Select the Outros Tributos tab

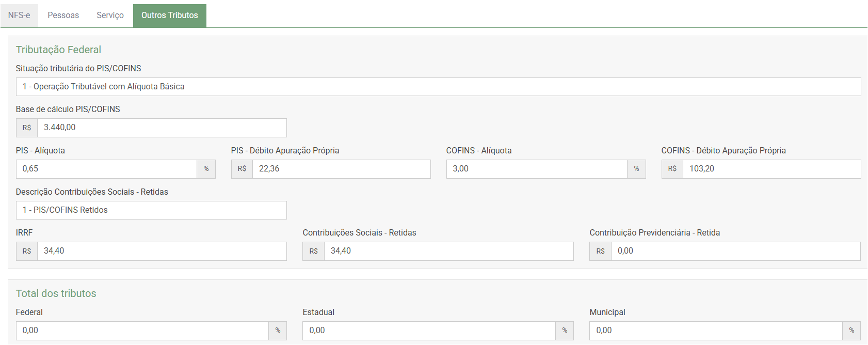[x=169, y=15]
